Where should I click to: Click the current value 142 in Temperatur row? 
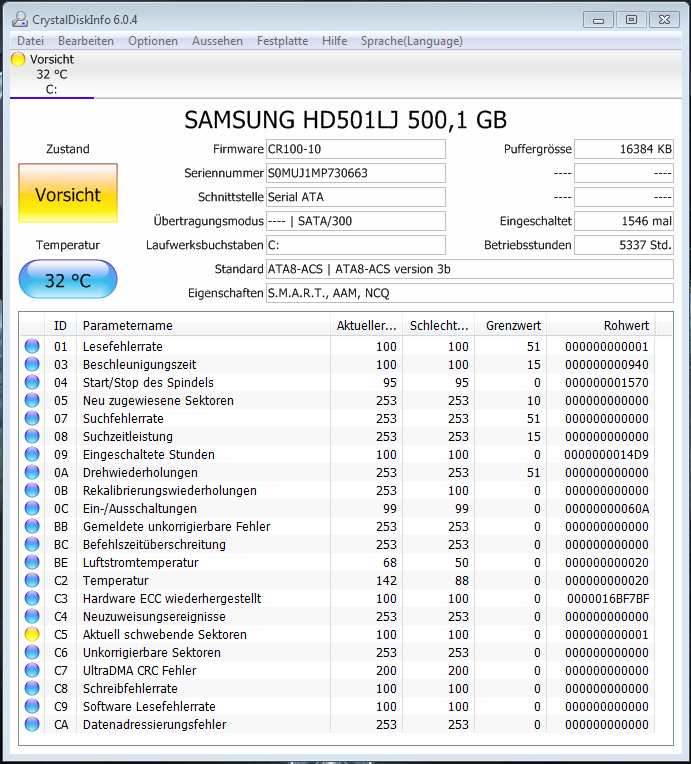386,580
